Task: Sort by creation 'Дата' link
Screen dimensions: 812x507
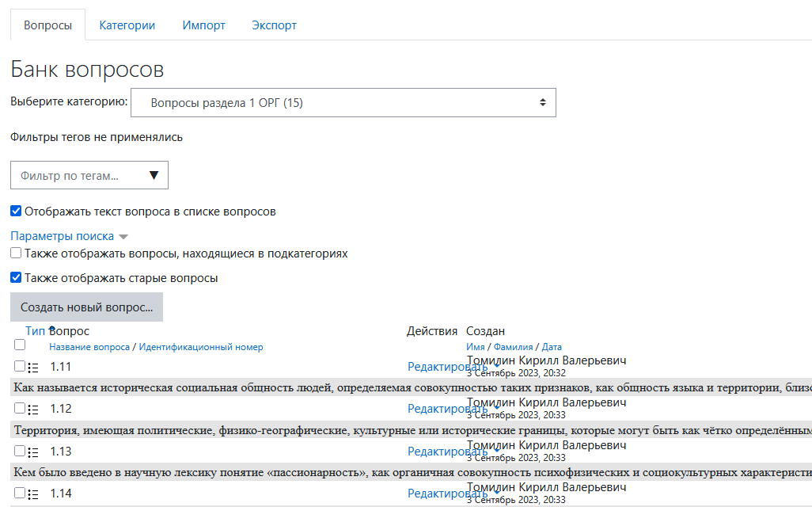Action: point(552,347)
